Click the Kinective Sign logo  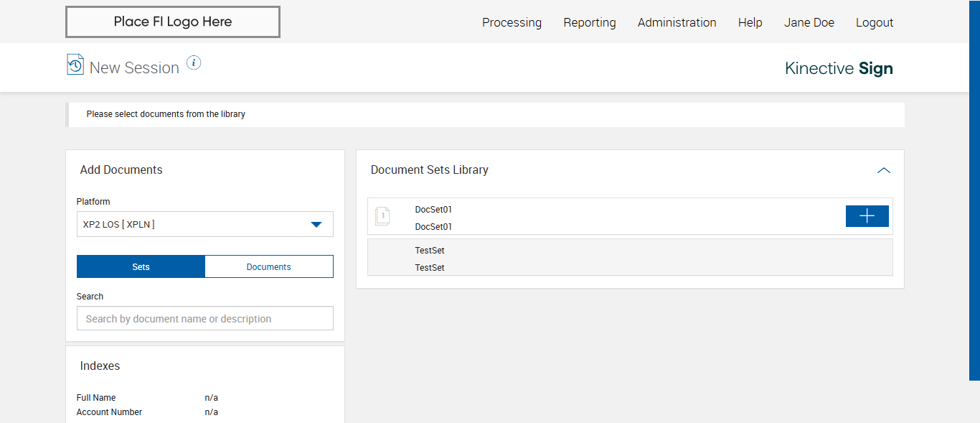839,68
